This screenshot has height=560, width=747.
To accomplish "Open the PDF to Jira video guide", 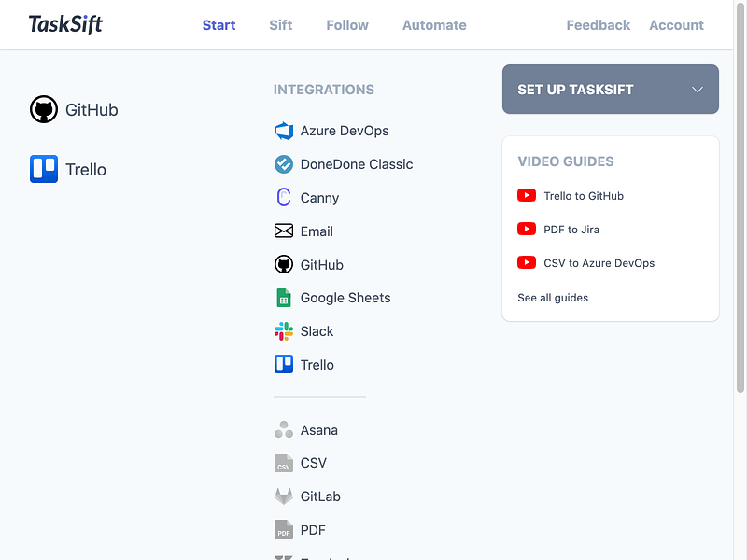I will pos(571,230).
